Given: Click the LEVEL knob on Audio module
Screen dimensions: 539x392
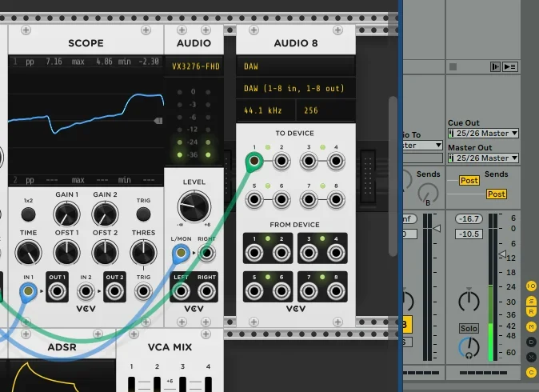Looking at the screenshot, I should click(194, 207).
